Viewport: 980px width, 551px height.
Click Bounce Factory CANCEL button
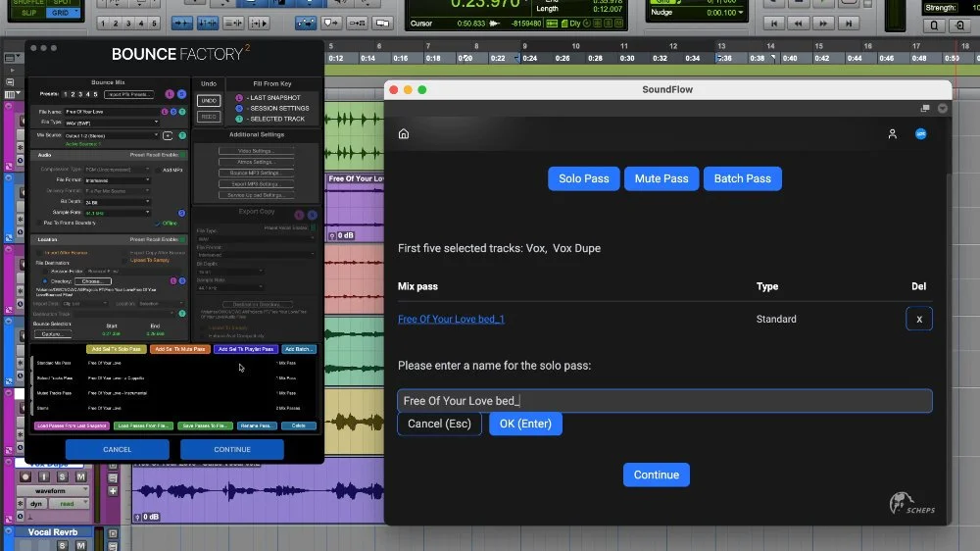coord(117,449)
